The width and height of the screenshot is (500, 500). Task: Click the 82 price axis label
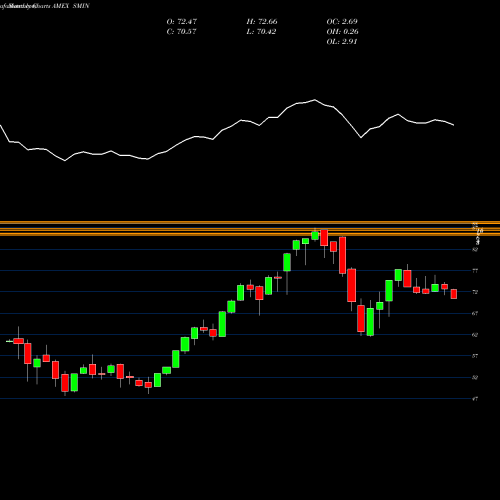coord(476,249)
